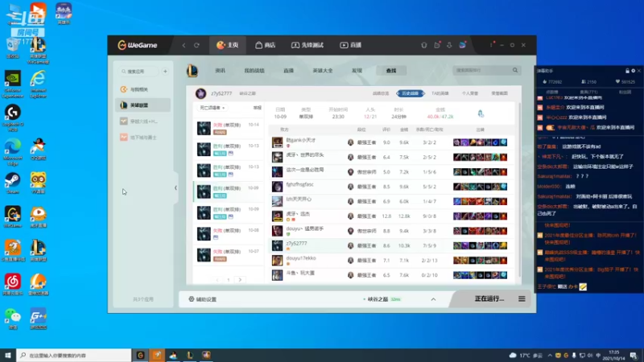Image resolution: width=644 pixels, height=362 pixels.
Task: Open Logitech G HUB desktop icon
Action: click(13, 117)
